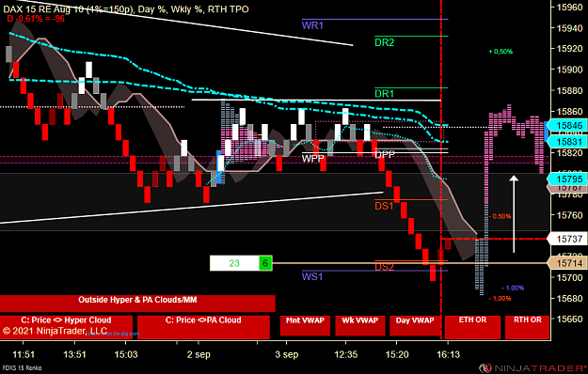The height and width of the screenshot is (374, 588).
Task: Click the 15960 price axis label
Action: 569,8
